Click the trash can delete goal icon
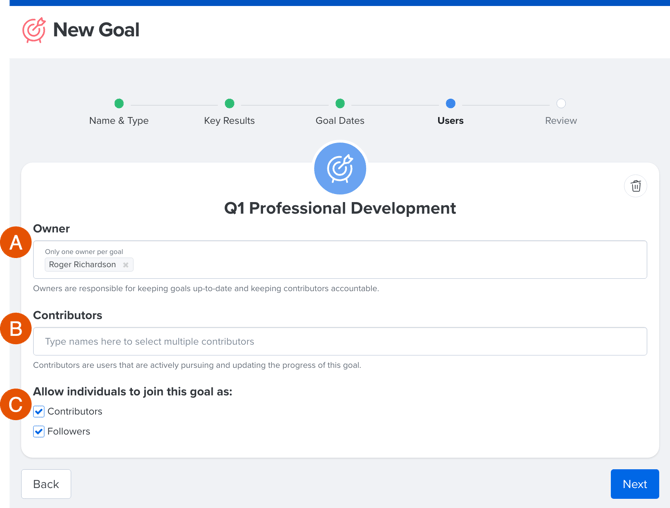Image resolution: width=670 pixels, height=508 pixels. point(636,186)
